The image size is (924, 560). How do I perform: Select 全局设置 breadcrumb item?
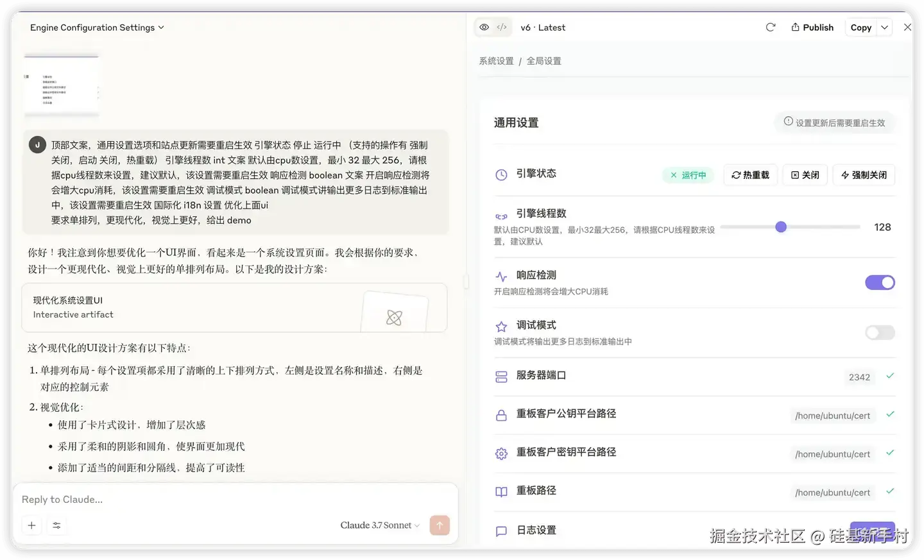pos(544,60)
